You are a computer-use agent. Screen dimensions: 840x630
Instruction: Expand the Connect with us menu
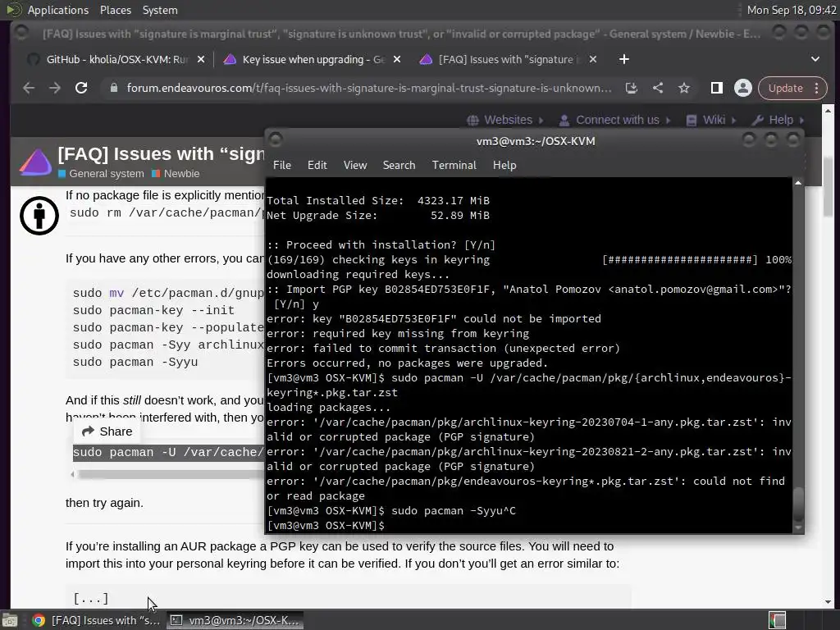click(x=614, y=120)
